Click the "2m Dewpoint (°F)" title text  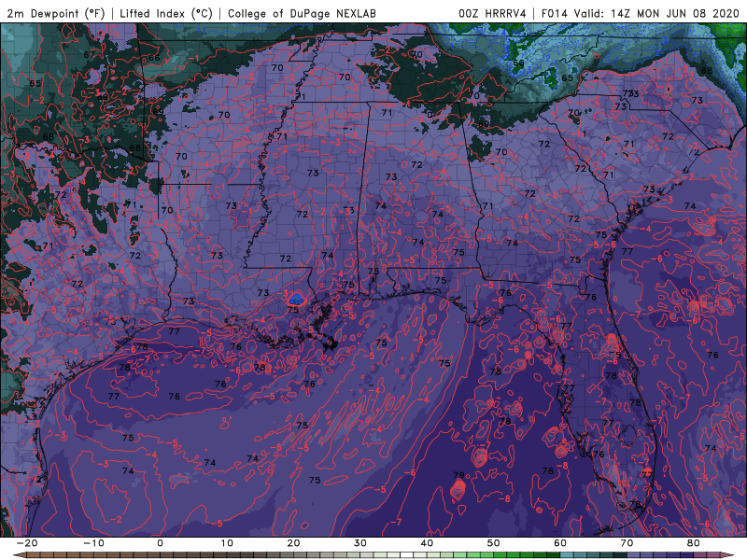coord(55,13)
